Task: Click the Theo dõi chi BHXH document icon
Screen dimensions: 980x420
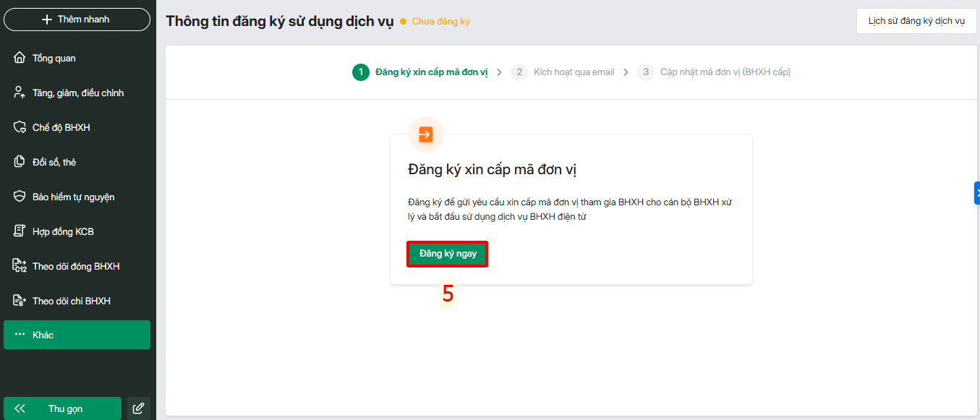Action: [x=20, y=301]
